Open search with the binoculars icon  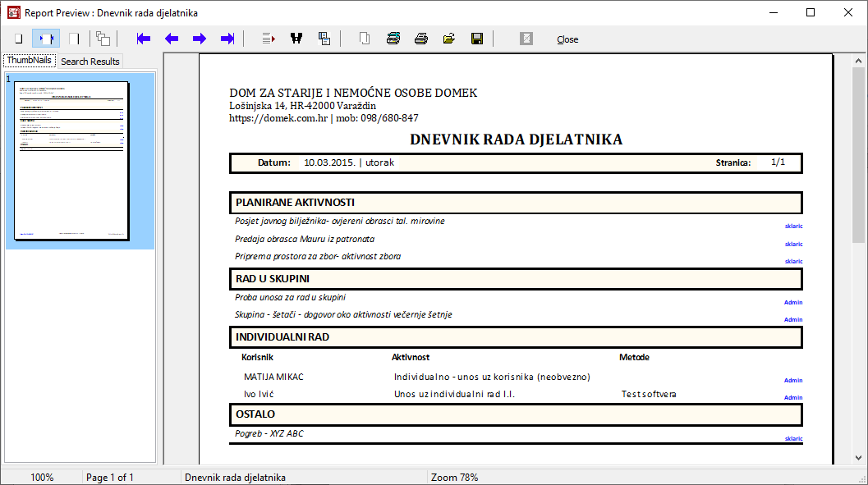pos(296,39)
